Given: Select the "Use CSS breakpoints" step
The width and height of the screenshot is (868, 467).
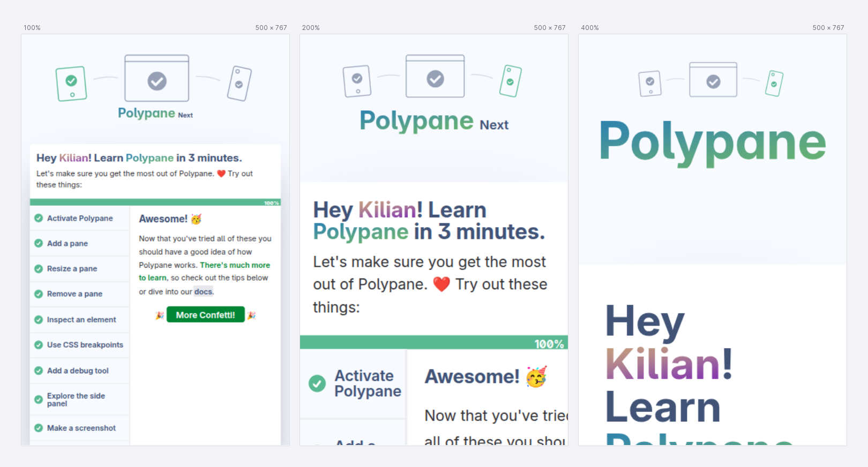Looking at the screenshot, I should (x=80, y=345).
